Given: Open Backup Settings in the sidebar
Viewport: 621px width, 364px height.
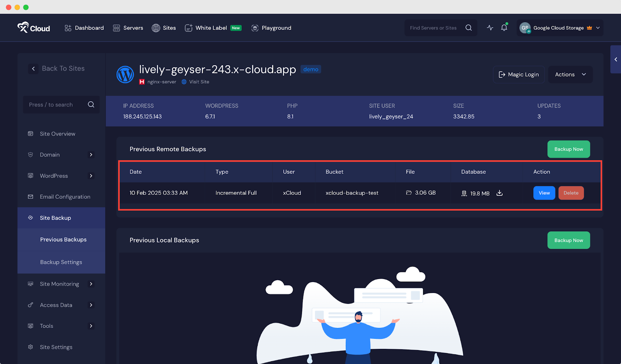Looking at the screenshot, I should 61,262.
